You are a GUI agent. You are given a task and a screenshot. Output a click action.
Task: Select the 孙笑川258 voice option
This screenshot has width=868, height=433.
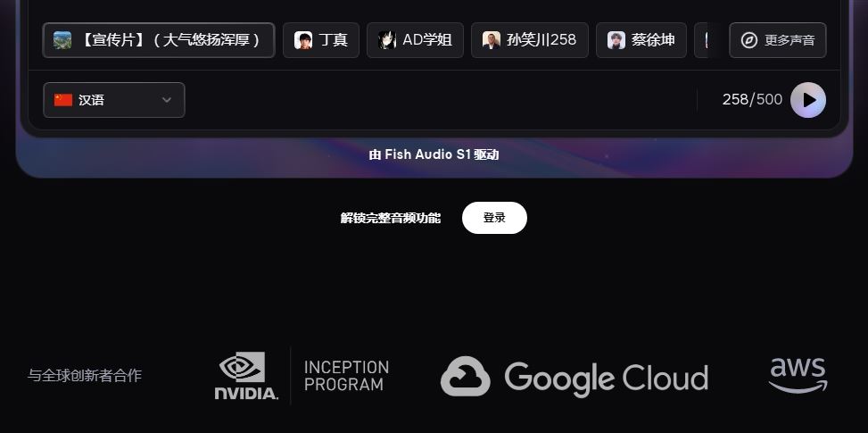[530, 40]
